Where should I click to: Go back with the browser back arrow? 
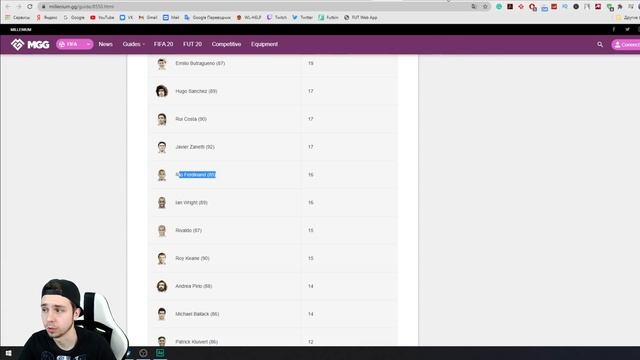(8, 7)
